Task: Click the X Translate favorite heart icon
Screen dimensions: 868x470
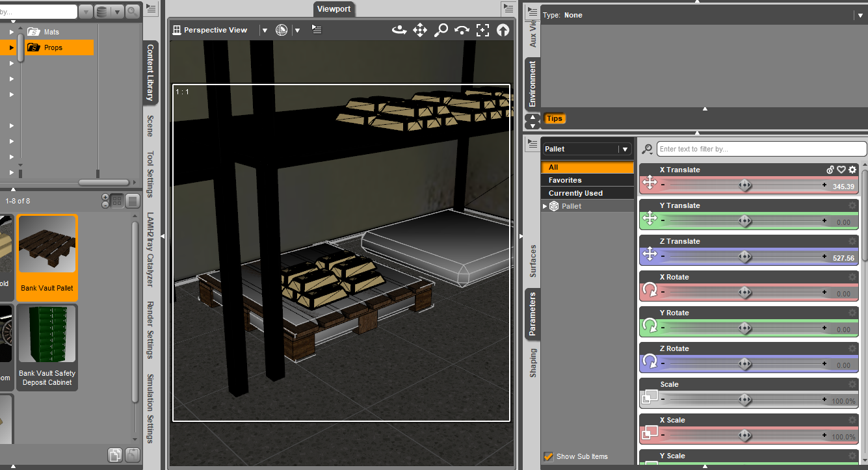Action: pyautogui.click(x=841, y=170)
